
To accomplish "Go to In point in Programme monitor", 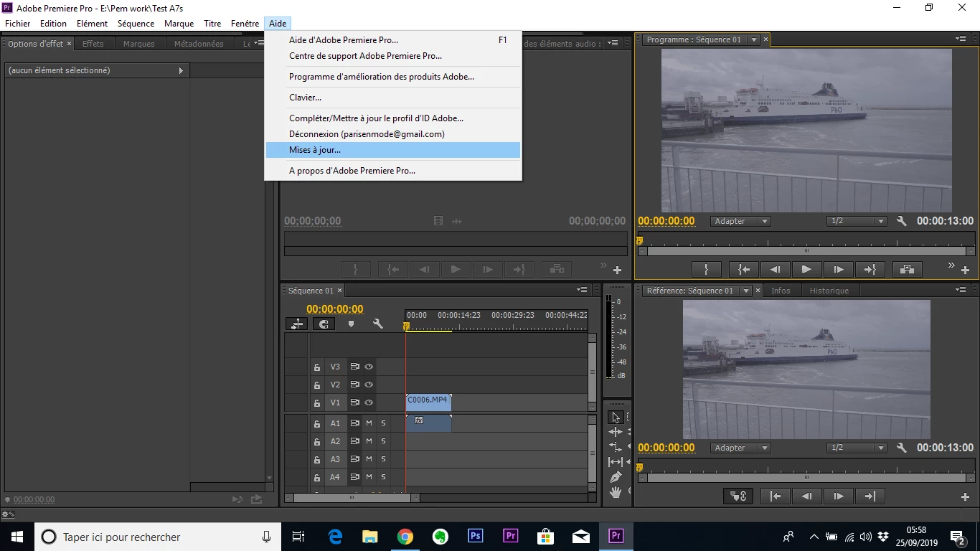I will [744, 269].
